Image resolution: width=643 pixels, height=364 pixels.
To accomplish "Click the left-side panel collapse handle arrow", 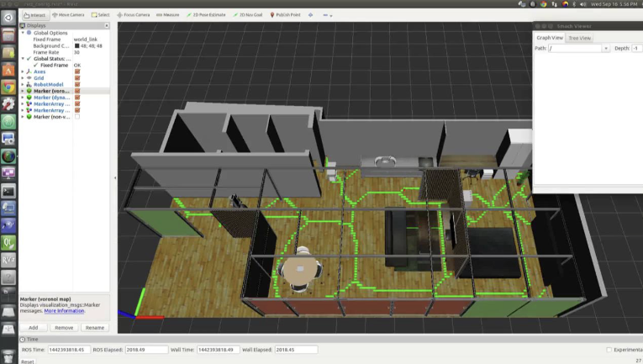I will tap(115, 178).
